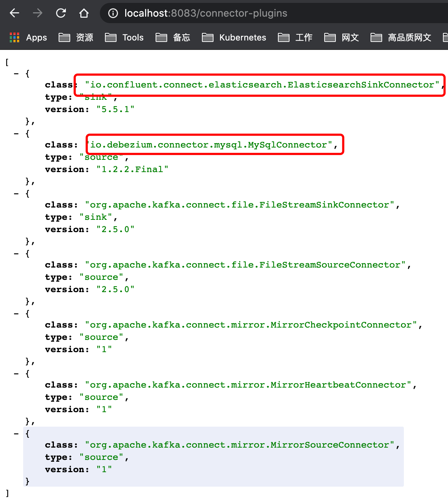Collapse the MirrorSourceConnector JSON object
This screenshot has width=448, height=504.
pos(16,433)
